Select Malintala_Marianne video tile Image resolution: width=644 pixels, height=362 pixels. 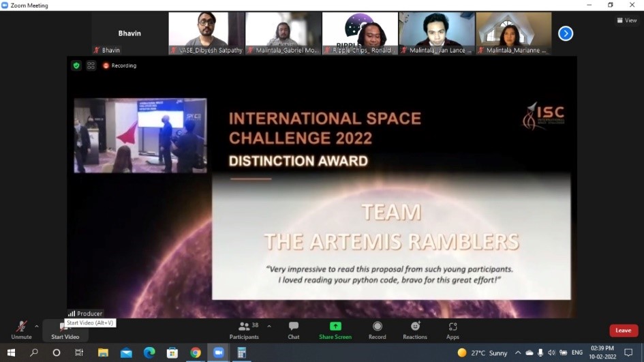(514, 33)
